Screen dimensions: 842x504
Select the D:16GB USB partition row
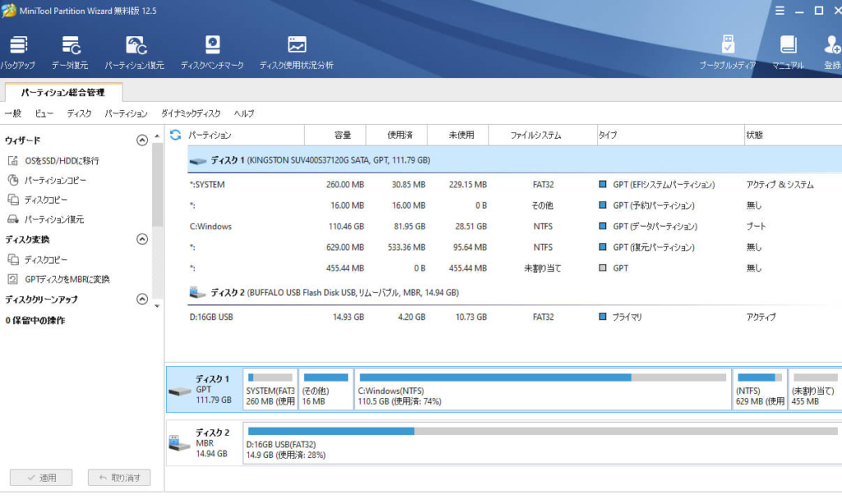[x=515, y=317]
